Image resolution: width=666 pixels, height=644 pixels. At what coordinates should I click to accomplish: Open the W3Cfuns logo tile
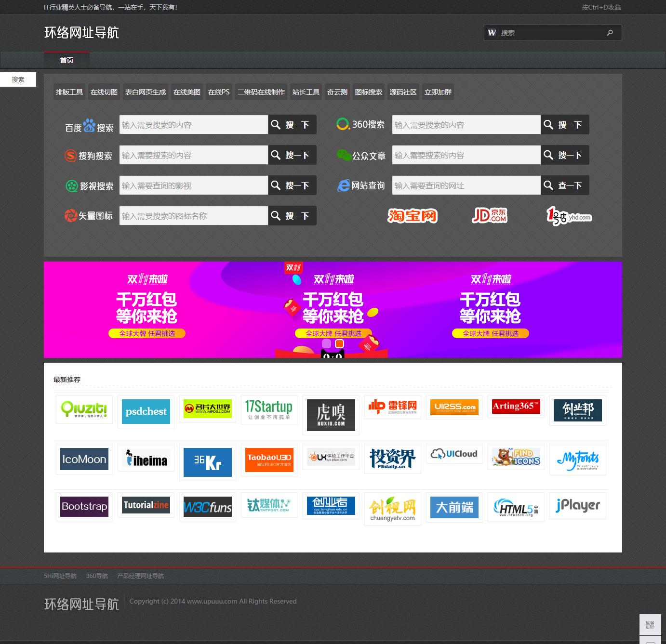tap(208, 507)
